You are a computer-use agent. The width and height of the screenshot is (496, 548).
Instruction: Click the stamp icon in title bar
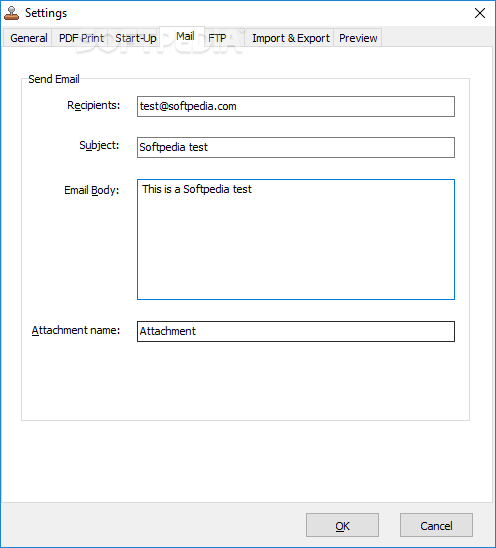coord(11,13)
